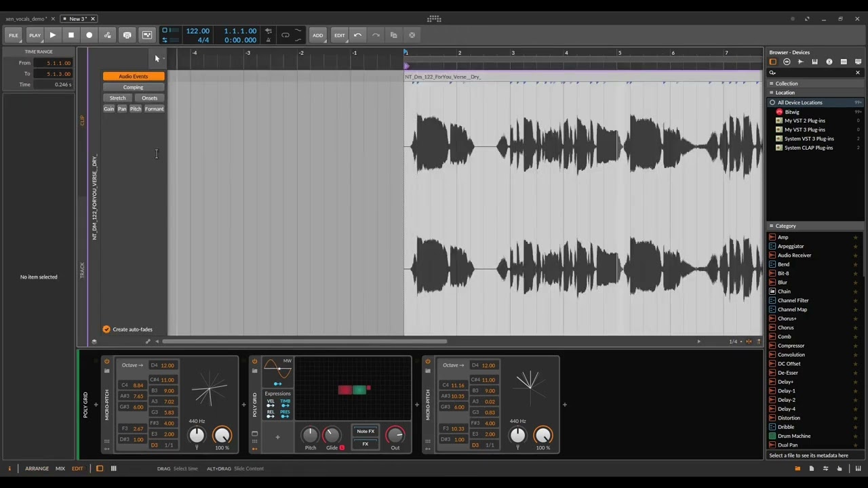Viewport: 868px width, 488px height.
Task: Toggle automation write mode icon
Action: pos(107,35)
